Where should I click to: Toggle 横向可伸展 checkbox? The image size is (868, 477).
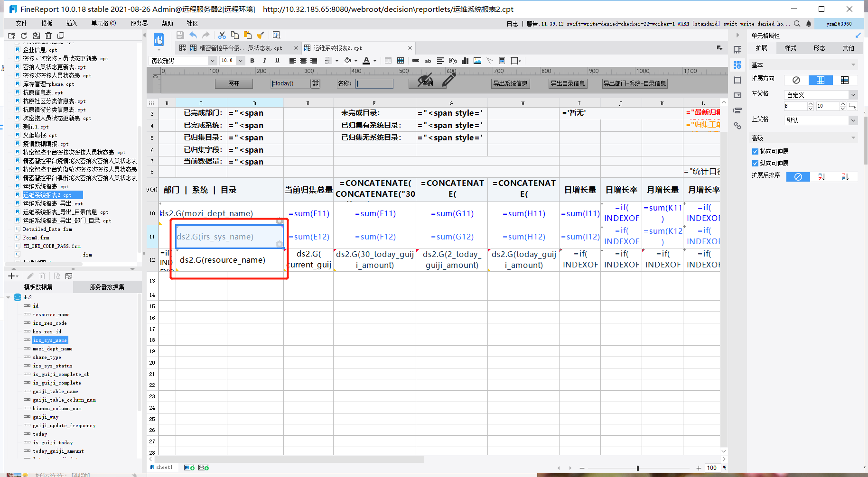[755, 151]
